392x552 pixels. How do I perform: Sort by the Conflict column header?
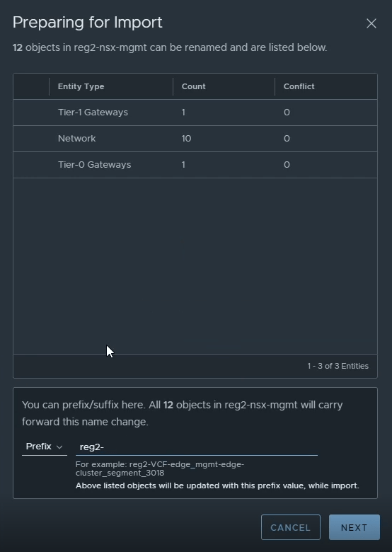[x=299, y=86]
